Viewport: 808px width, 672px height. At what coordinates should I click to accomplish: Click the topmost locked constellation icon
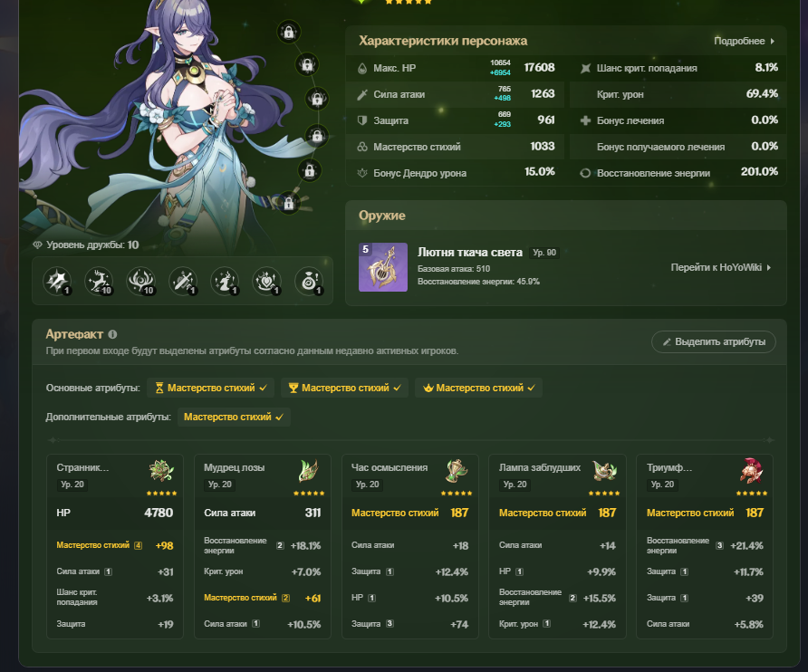pyautogui.click(x=289, y=33)
